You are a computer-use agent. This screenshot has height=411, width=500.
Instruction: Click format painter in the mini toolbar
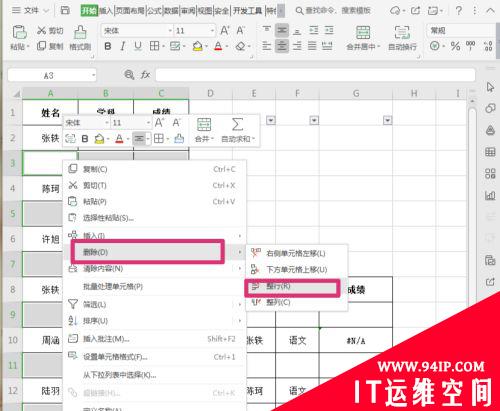(x=179, y=138)
